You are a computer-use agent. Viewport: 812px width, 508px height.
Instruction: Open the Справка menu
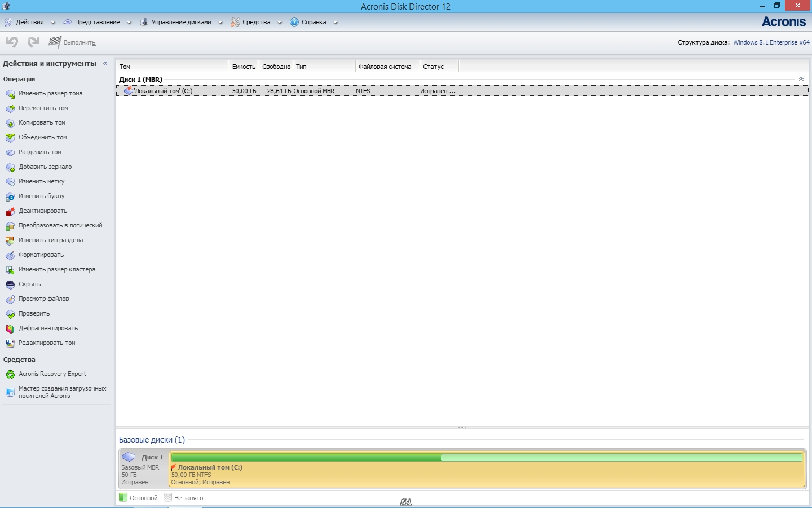(x=314, y=22)
